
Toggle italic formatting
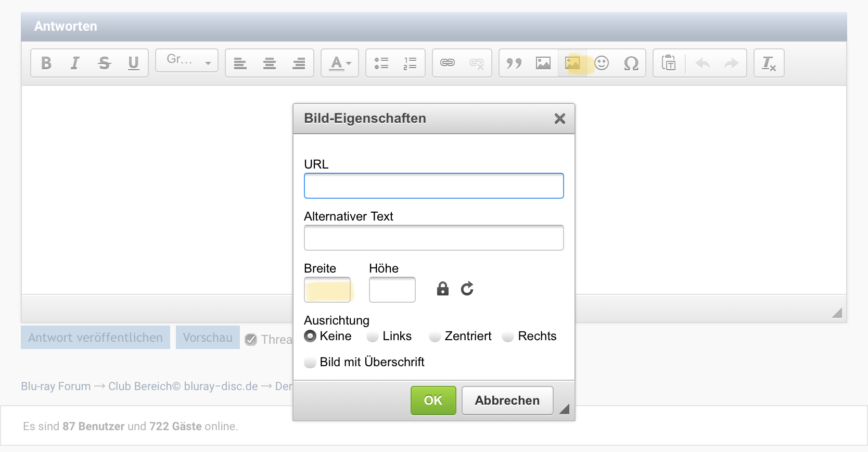click(75, 63)
